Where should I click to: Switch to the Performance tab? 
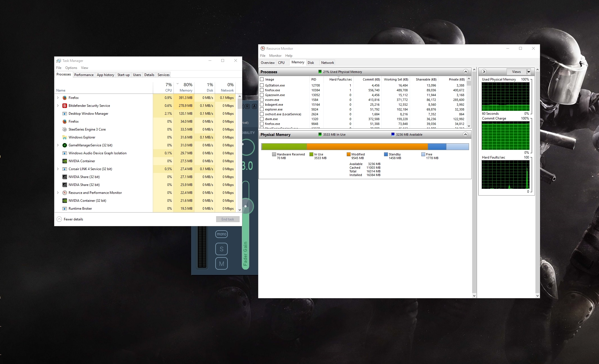tap(84, 75)
